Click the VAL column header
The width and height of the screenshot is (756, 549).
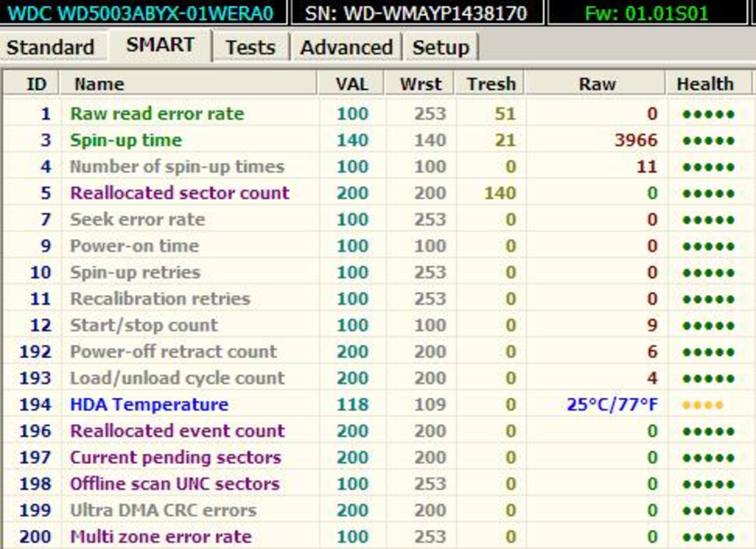pyautogui.click(x=352, y=84)
